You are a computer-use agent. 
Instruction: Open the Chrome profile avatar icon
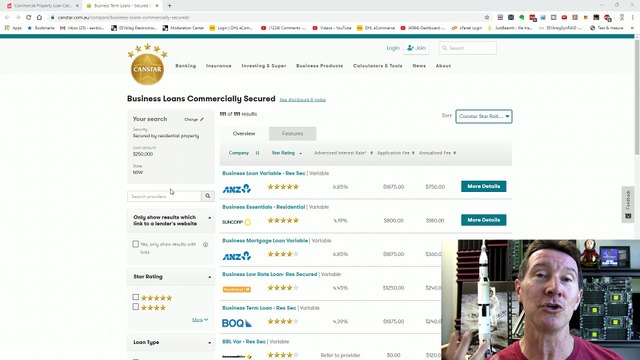click(x=622, y=18)
